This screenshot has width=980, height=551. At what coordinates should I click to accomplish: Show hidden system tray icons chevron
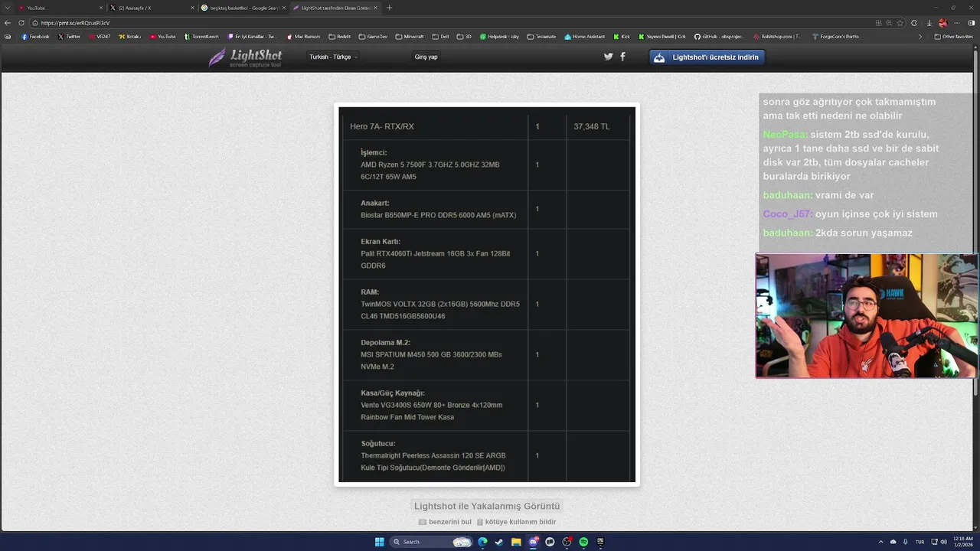[880, 542]
